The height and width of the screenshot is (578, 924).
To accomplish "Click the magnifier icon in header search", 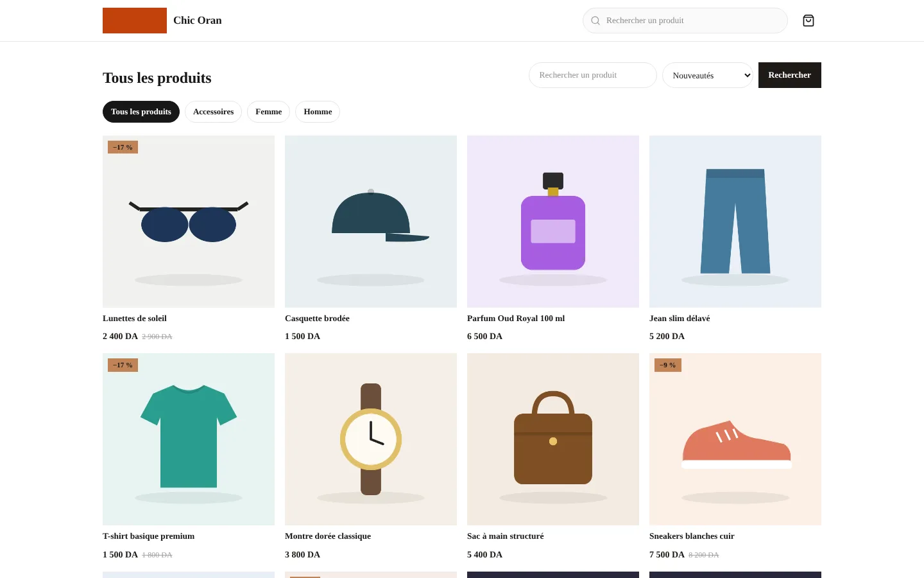I will pos(595,21).
